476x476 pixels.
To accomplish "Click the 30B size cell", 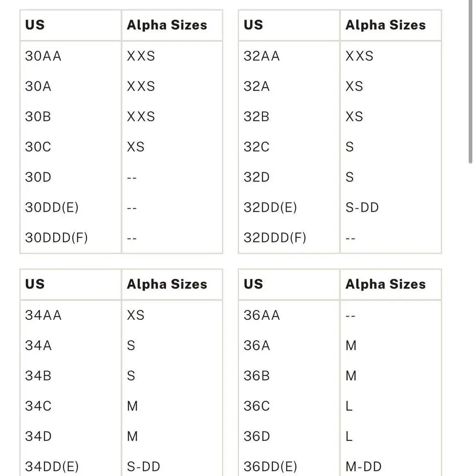I will tap(38, 117).
